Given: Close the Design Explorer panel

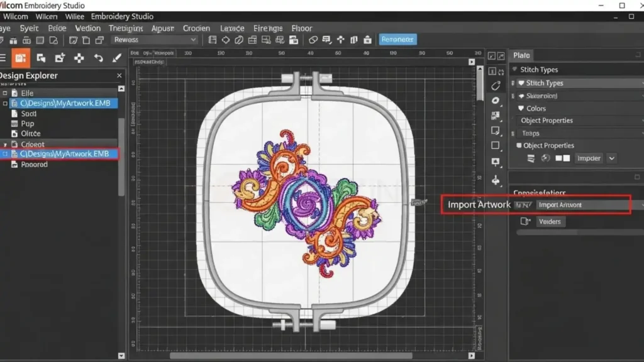Looking at the screenshot, I should click(119, 75).
